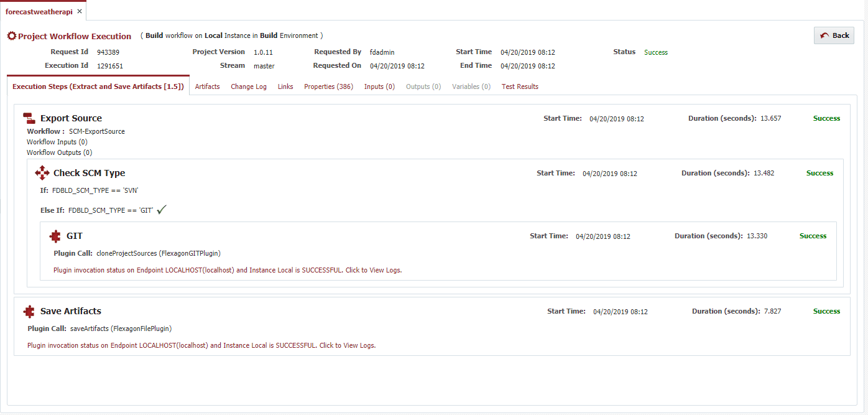Expand Workflow Inputs (0) under Export Source
Screen dimensions: 868x415
57,142
